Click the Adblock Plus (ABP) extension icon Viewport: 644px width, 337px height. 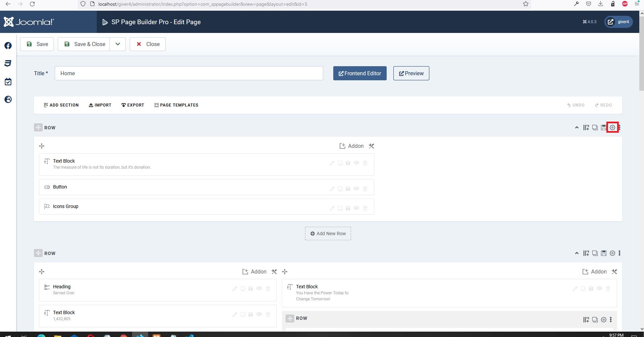pos(625,4)
